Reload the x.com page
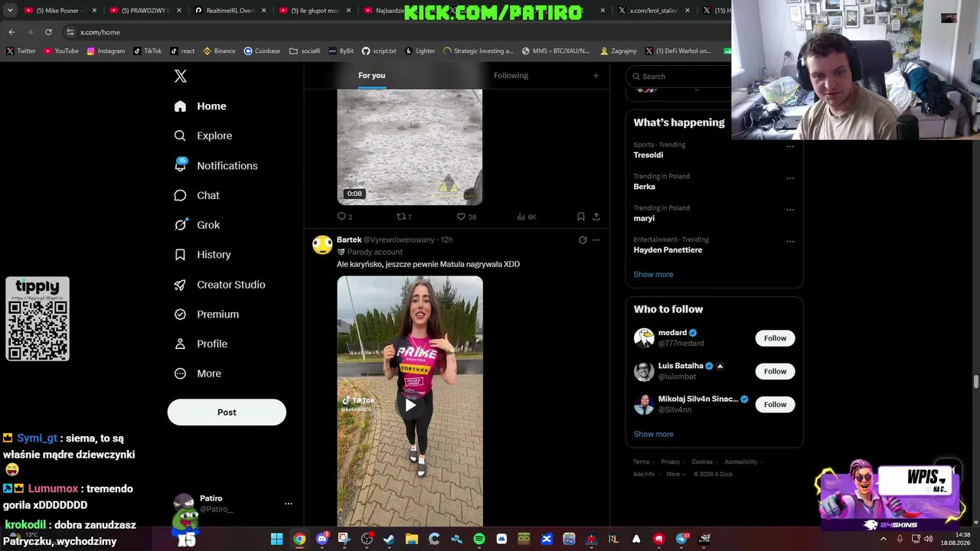Viewport: 980px width, 551px height. tap(48, 32)
